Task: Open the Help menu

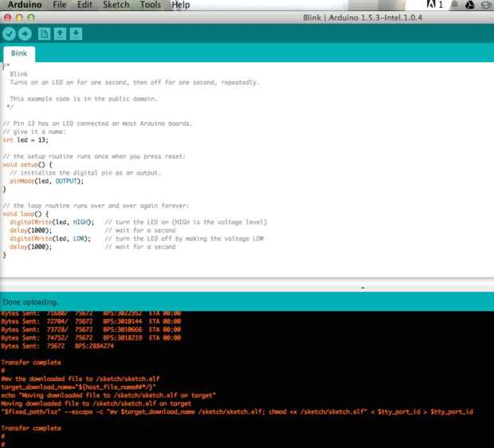Action: (x=181, y=5)
